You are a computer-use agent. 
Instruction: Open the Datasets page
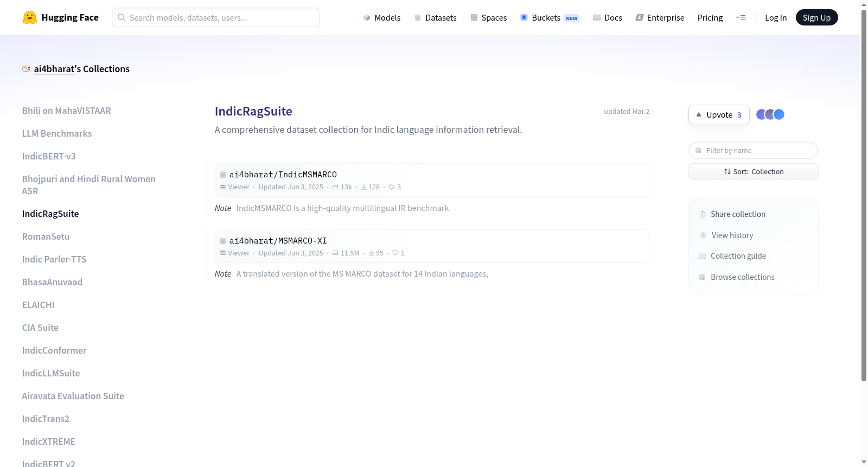click(x=436, y=17)
